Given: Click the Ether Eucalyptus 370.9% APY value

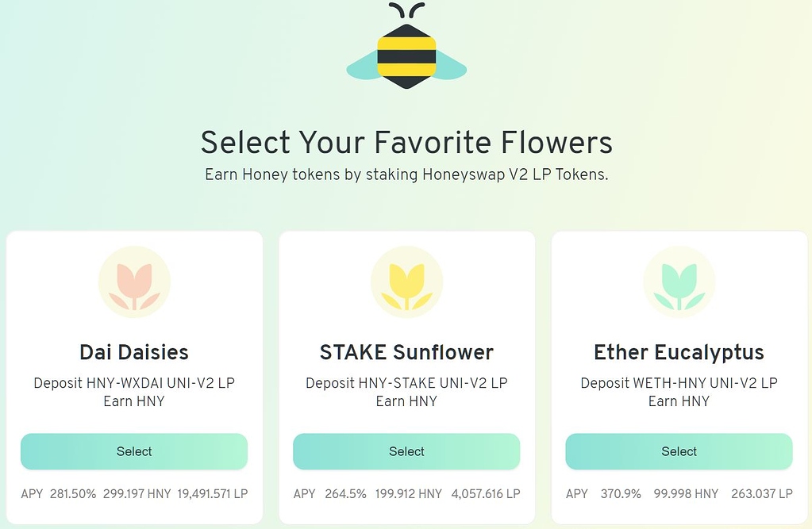Looking at the screenshot, I should [x=621, y=494].
